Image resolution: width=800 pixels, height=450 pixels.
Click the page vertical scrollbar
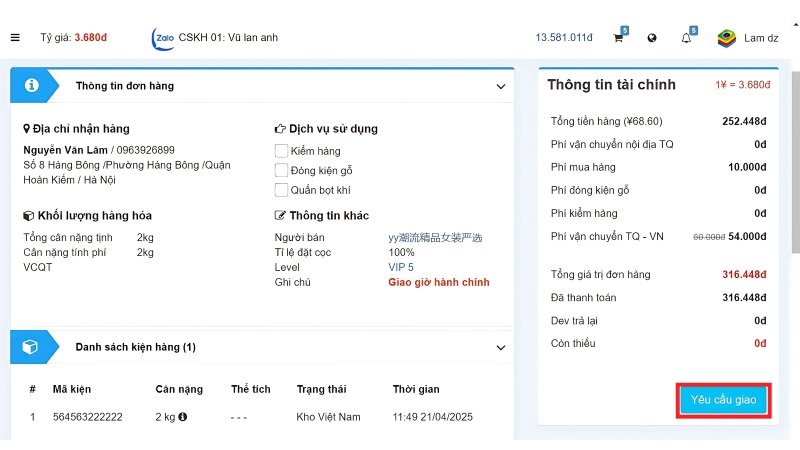(795, 162)
